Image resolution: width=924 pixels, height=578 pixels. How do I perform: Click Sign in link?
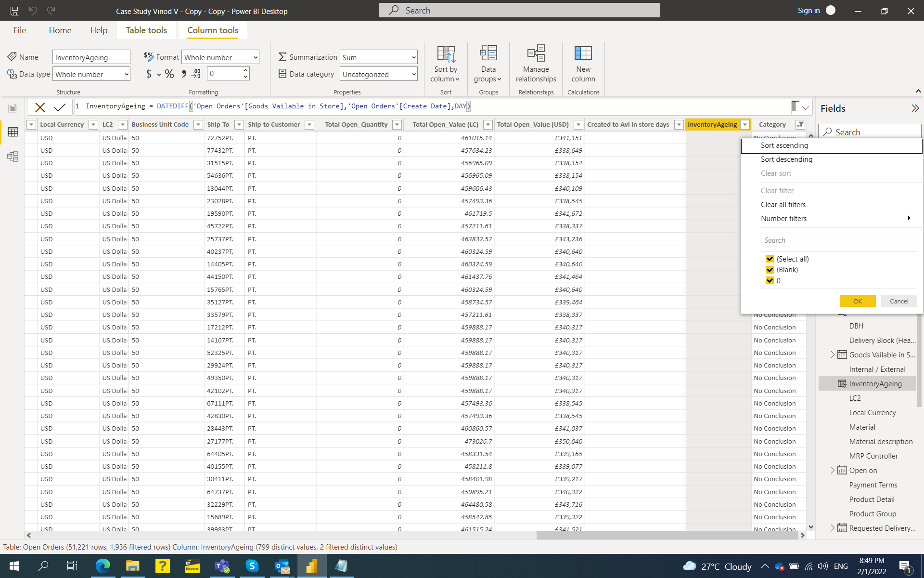tap(808, 11)
